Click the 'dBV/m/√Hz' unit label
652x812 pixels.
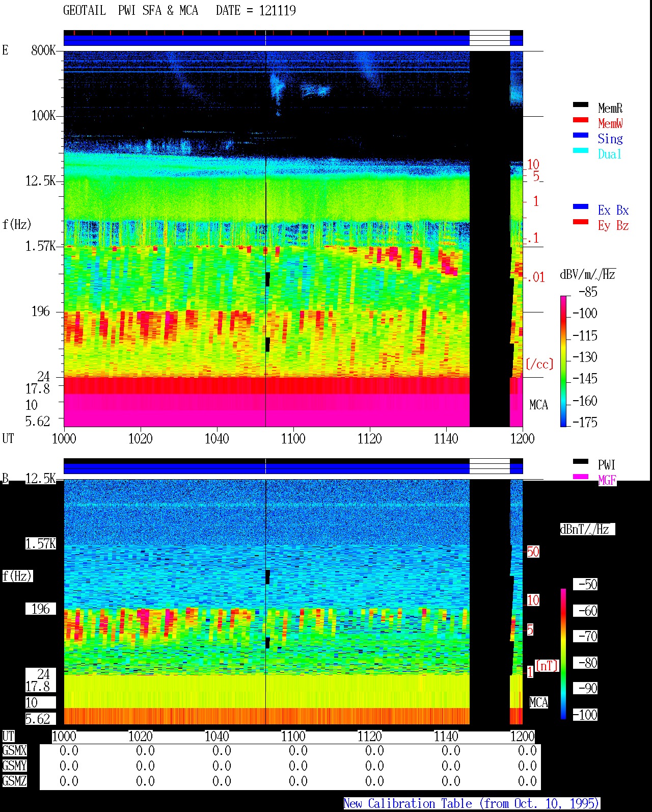pos(588,274)
